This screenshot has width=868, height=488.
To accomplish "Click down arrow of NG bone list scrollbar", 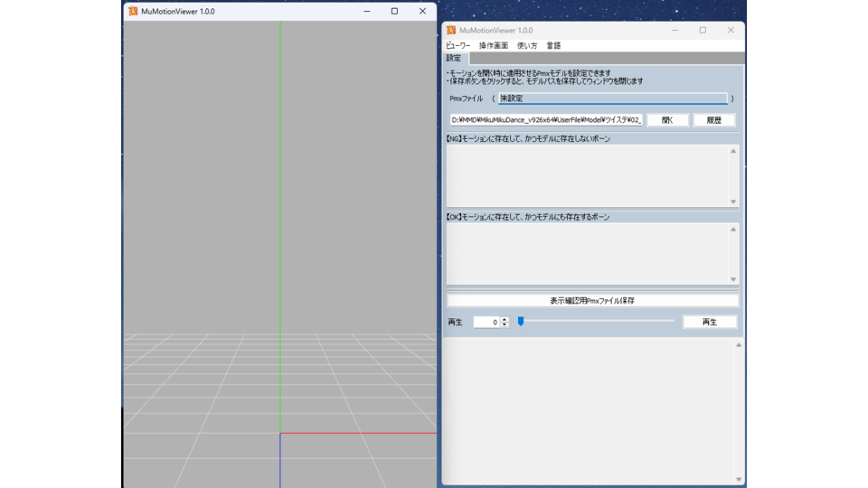I will pos(733,202).
